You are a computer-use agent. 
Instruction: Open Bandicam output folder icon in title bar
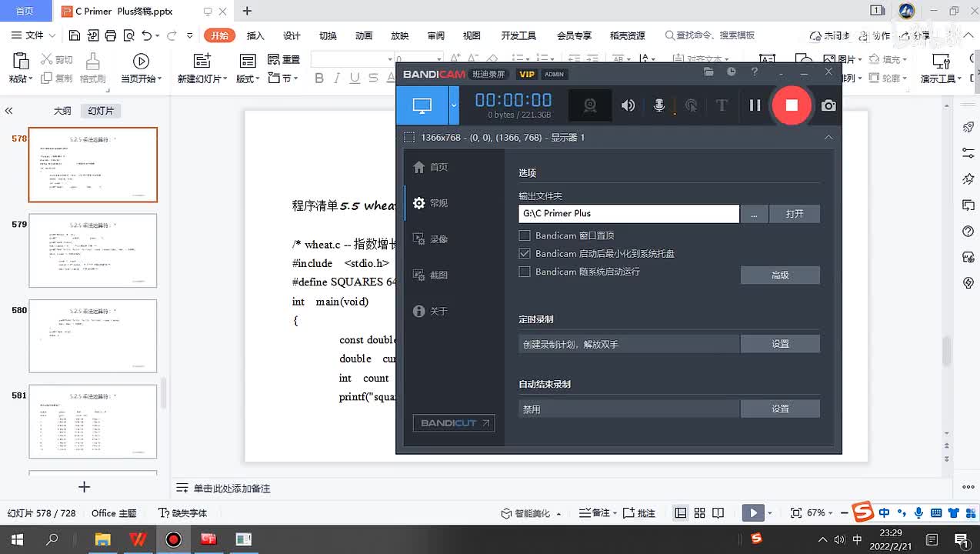[x=708, y=72]
